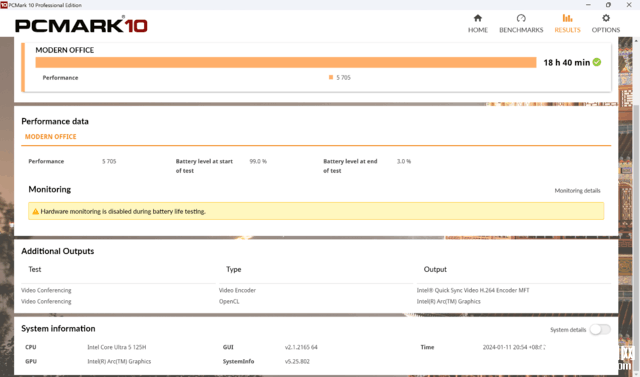Click the 99.0 % battery start value
Screen dimensions: 640x377
[258, 161]
